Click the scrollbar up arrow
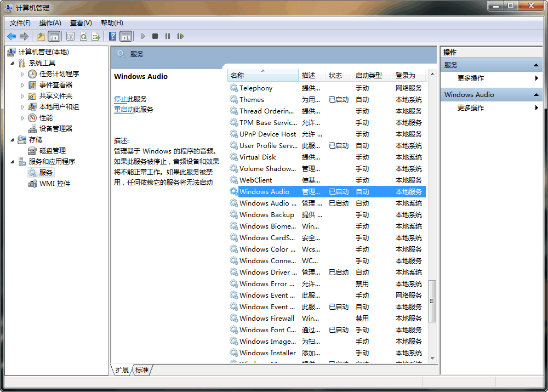The image size is (548, 392). (x=432, y=74)
